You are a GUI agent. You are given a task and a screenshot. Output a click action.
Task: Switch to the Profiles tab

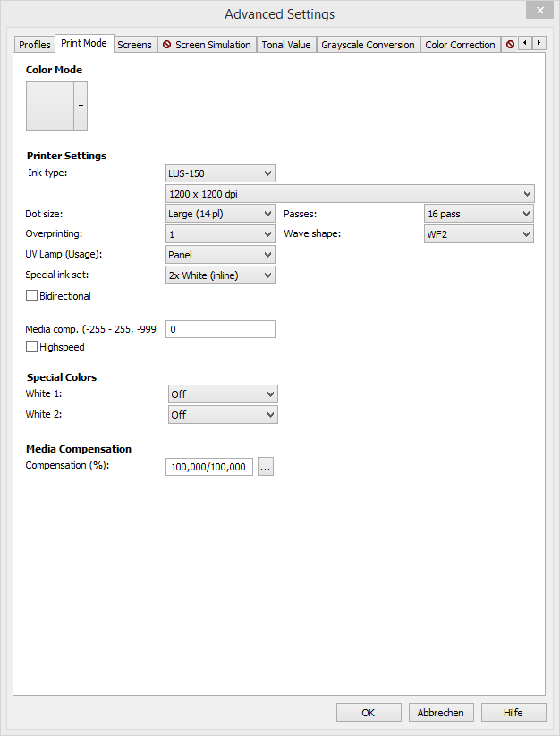pos(35,45)
